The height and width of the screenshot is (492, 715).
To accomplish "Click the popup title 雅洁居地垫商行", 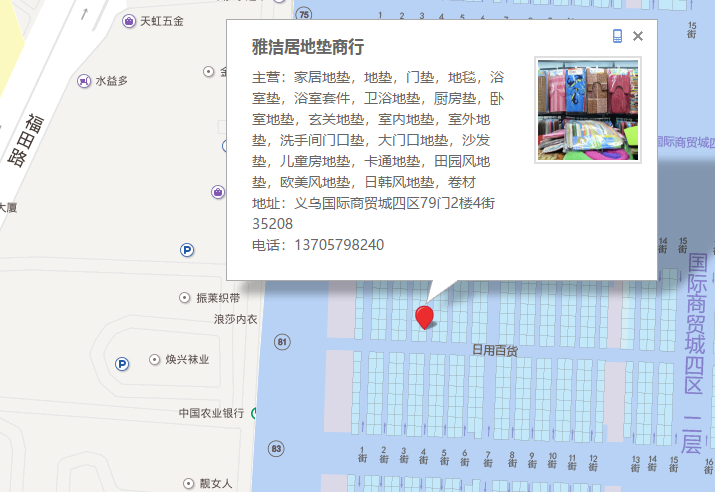I will click(307, 47).
